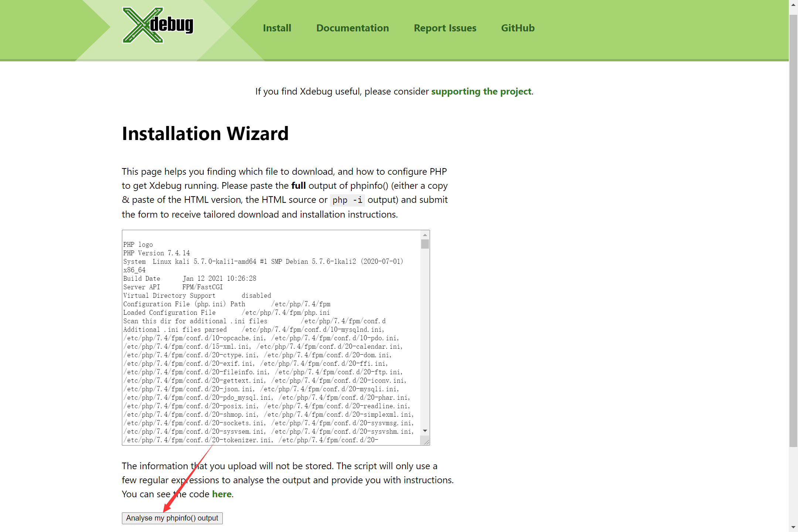Click the textarea resize handle corner
The width and height of the screenshot is (798, 532).
click(x=426, y=441)
